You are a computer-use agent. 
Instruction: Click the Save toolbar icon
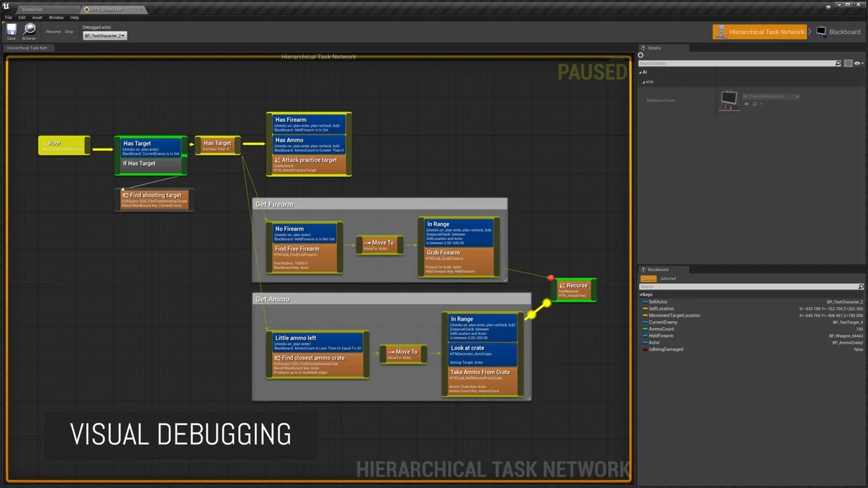coord(12,30)
